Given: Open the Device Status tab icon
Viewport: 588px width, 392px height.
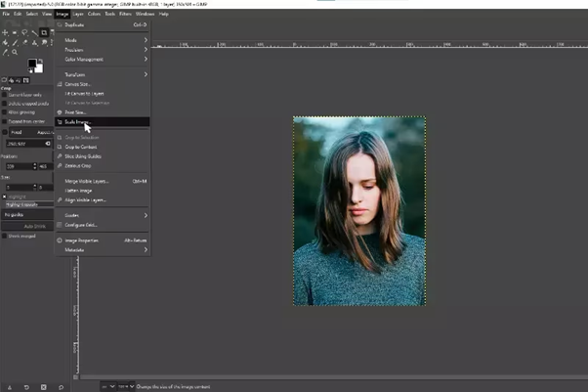Looking at the screenshot, I should 12,80.
